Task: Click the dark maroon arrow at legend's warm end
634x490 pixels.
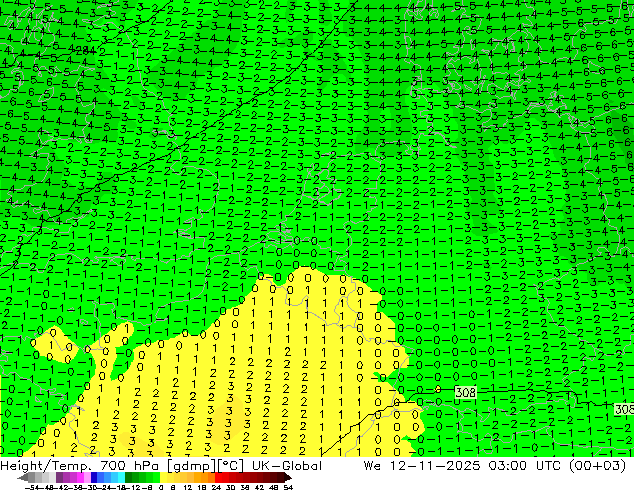Action: click(x=287, y=478)
